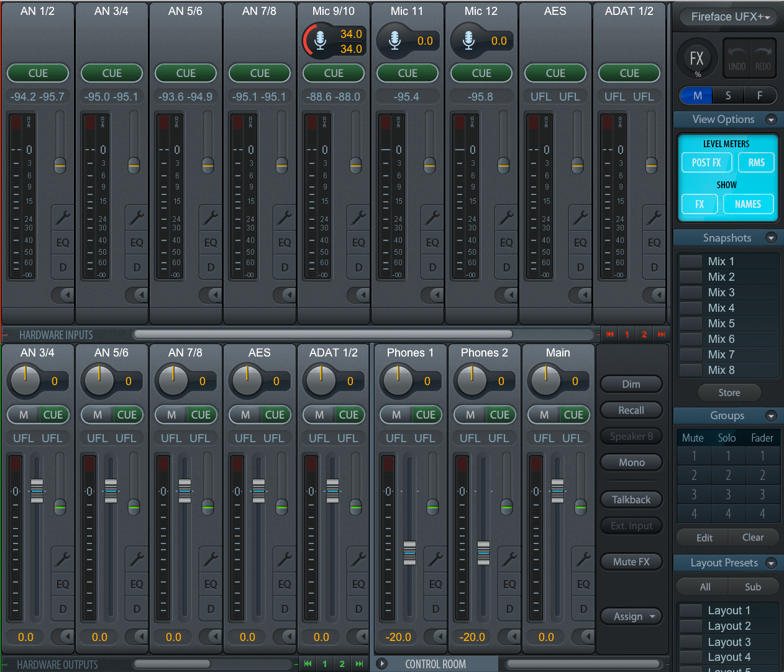
Task: Select the S solo layer tab
Action: click(x=727, y=96)
